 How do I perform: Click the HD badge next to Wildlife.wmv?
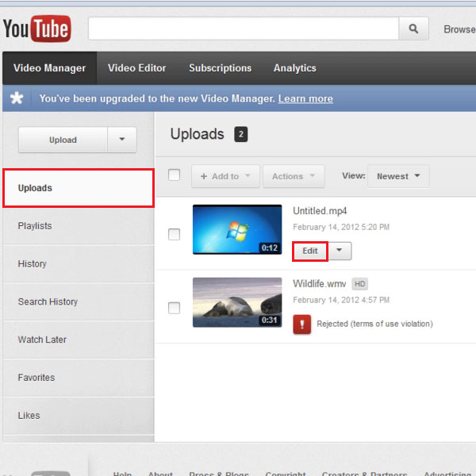tap(359, 284)
